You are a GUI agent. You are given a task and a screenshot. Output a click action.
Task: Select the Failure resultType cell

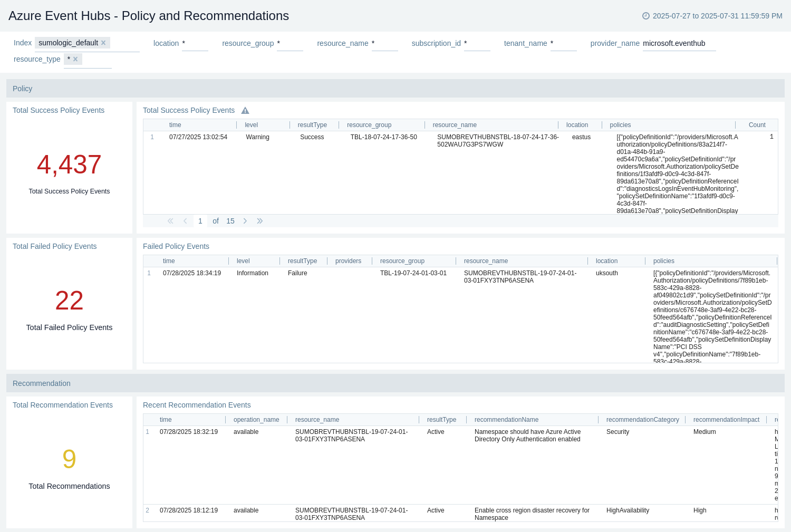click(297, 273)
